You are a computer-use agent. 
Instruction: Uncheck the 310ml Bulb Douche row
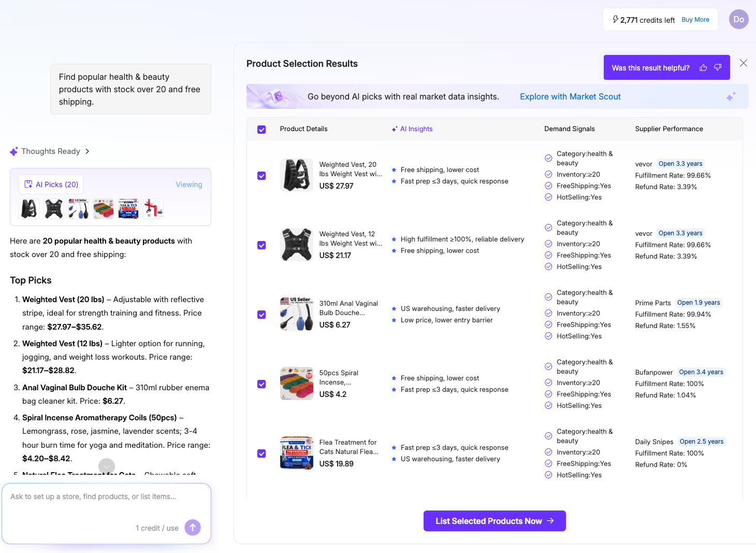pyautogui.click(x=261, y=315)
